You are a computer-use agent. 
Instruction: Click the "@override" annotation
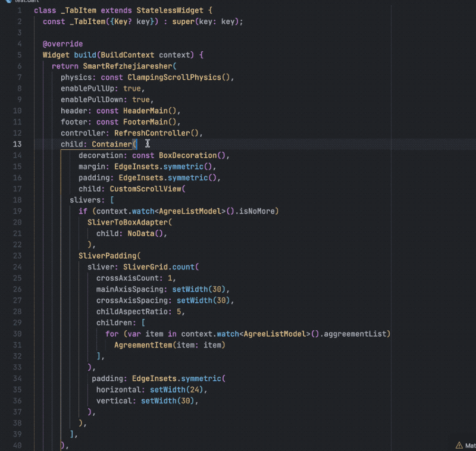(x=63, y=44)
